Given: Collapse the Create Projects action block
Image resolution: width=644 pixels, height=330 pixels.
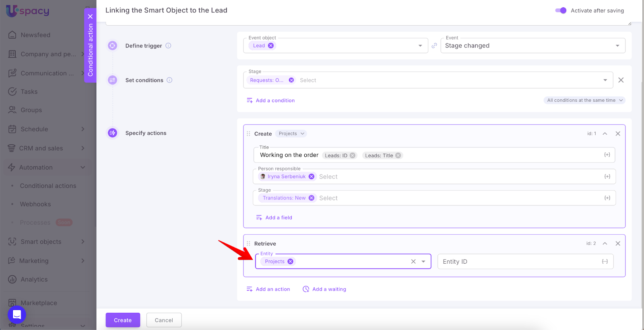Looking at the screenshot, I should [x=605, y=133].
